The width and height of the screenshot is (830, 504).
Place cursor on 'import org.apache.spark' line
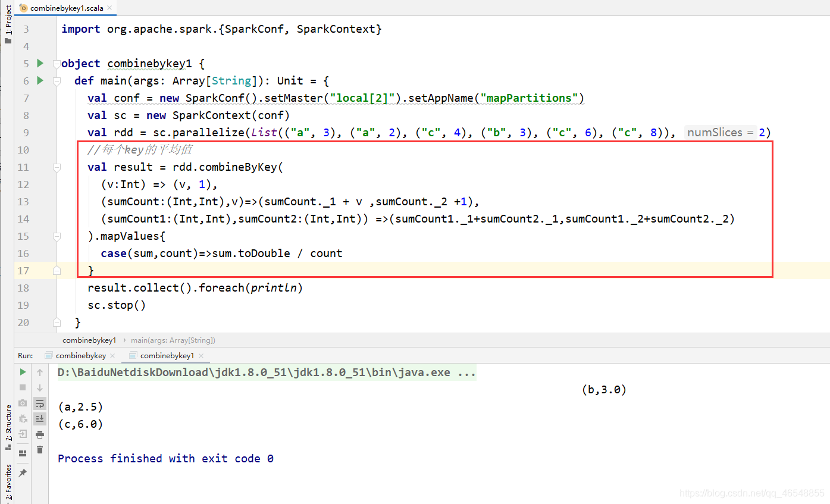pyautogui.click(x=221, y=29)
